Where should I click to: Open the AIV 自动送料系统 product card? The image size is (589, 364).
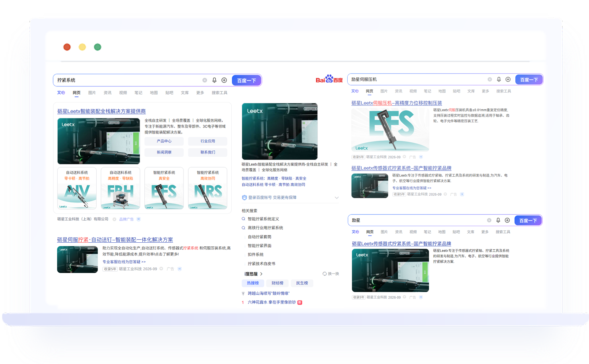(77, 188)
